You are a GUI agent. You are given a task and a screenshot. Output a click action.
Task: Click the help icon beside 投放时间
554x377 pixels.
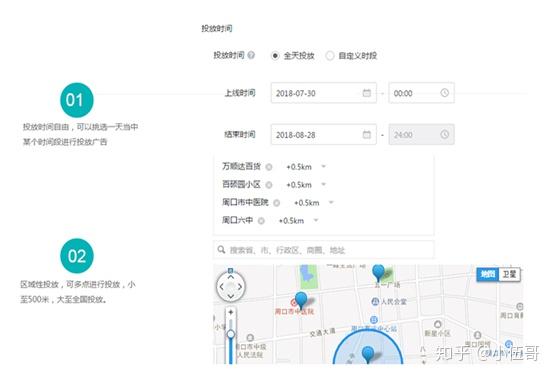pos(251,55)
